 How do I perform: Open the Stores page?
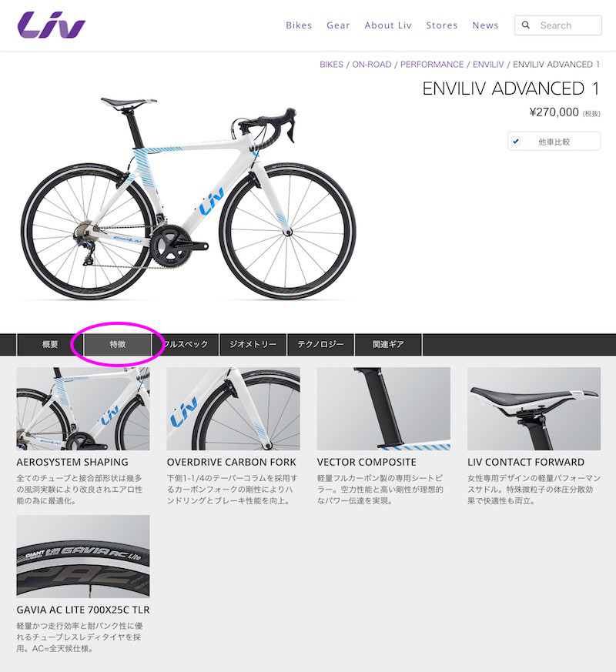pos(441,25)
